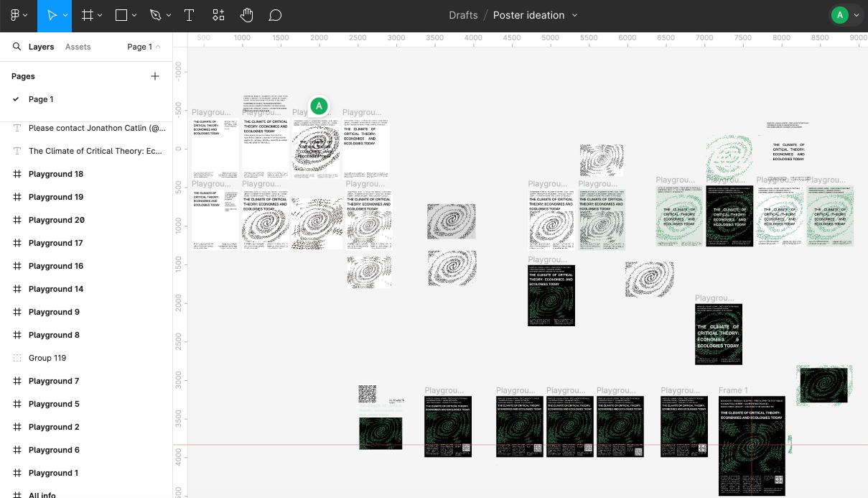
Task: Click group icon beside Group 119
Action: coord(17,358)
